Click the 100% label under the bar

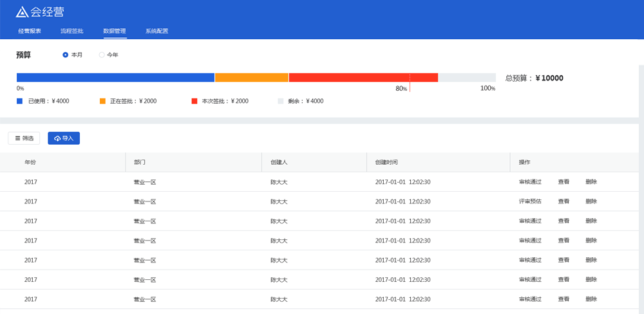coord(488,89)
